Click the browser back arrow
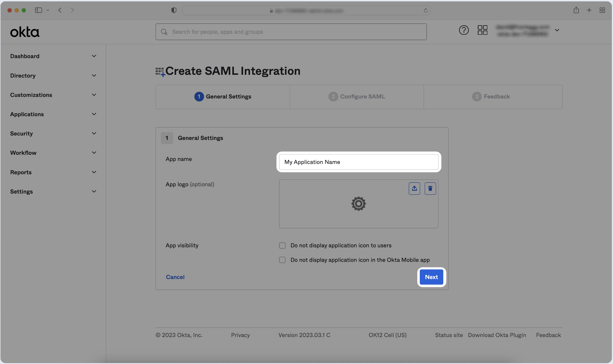This screenshot has height=364, width=613. point(60,10)
